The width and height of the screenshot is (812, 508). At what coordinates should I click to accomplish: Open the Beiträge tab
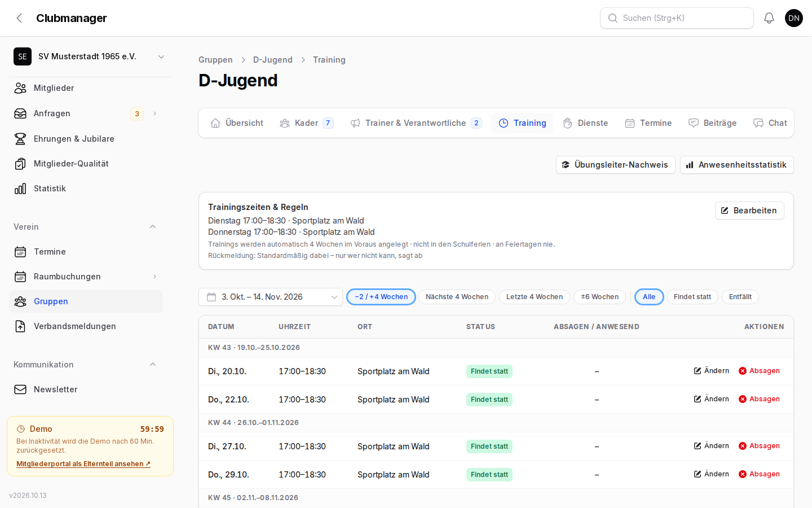coord(713,123)
